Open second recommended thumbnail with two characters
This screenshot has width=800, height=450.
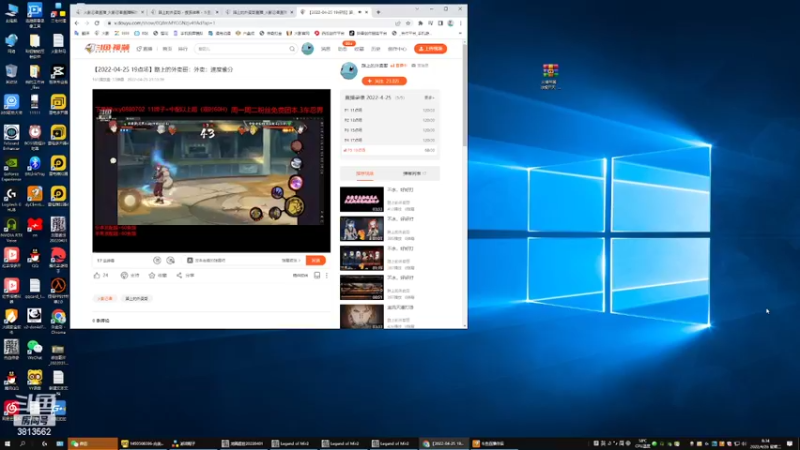click(362, 229)
